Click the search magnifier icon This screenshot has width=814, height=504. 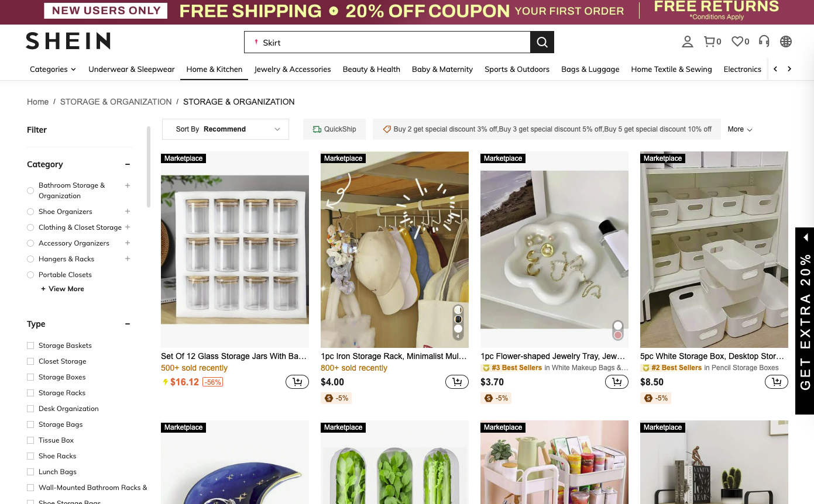tap(541, 42)
